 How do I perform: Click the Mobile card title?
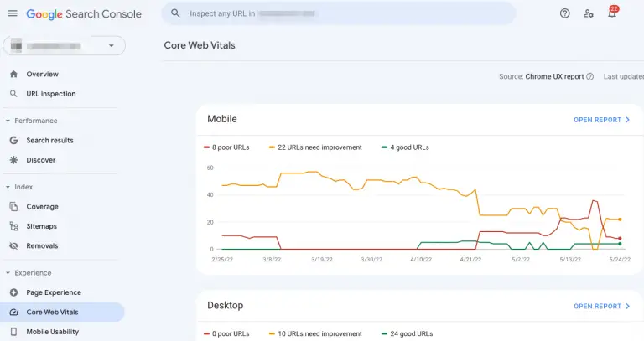(222, 119)
